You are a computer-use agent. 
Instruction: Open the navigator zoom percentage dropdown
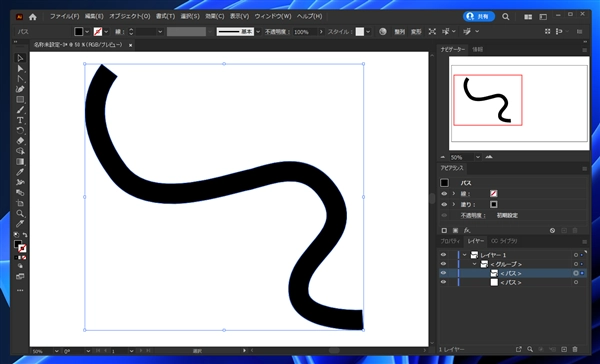click(478, 157)
